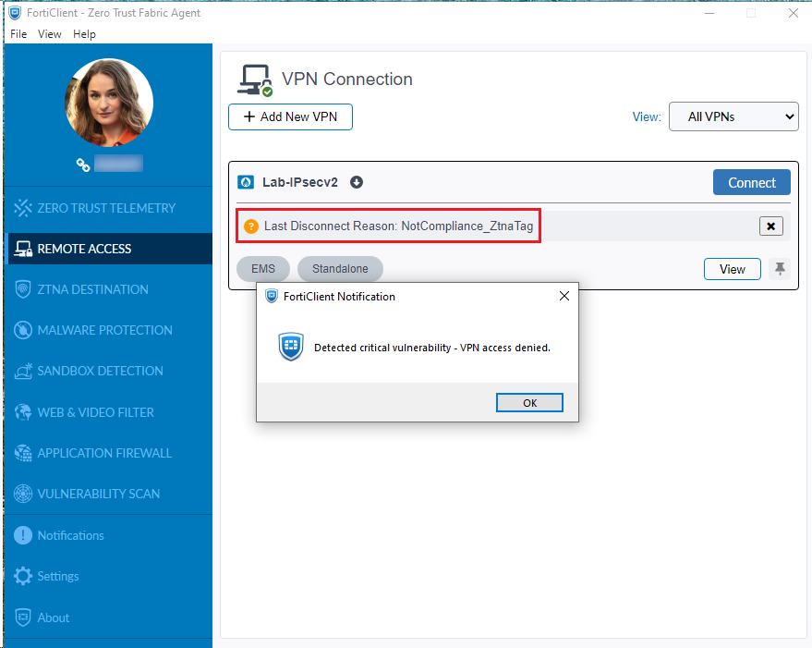
Task: Click the Connect button
Action: [751, 182]
